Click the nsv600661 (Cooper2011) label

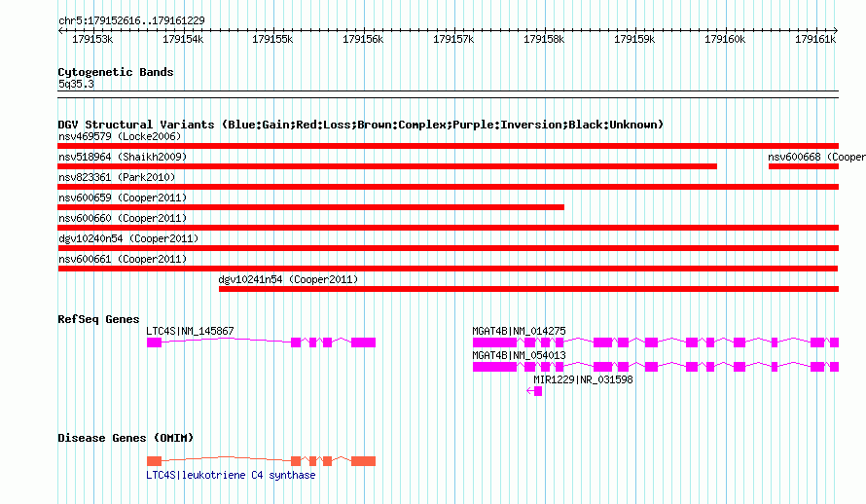pos(123,259)
